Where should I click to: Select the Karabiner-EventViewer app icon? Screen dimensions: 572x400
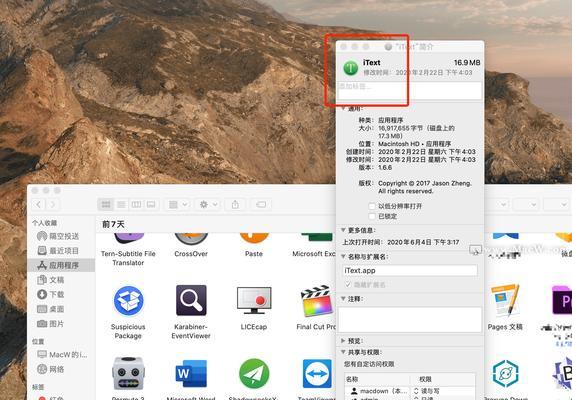point(191,300)
